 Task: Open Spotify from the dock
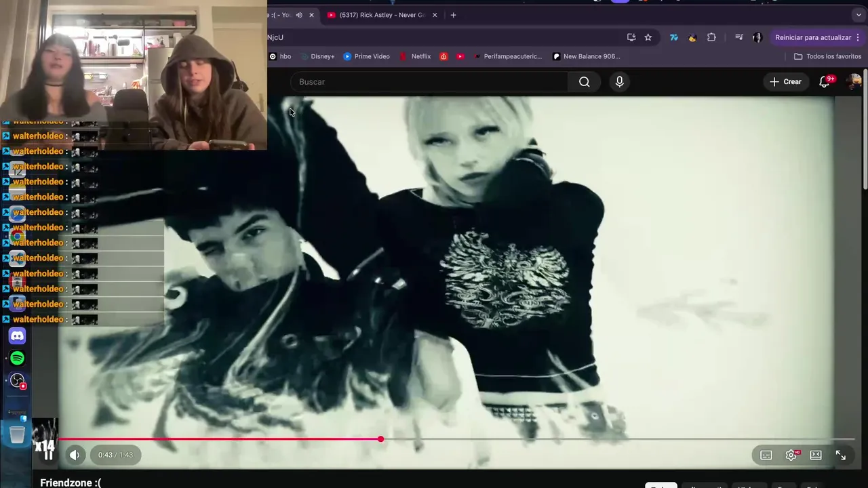tap(18, 358)
